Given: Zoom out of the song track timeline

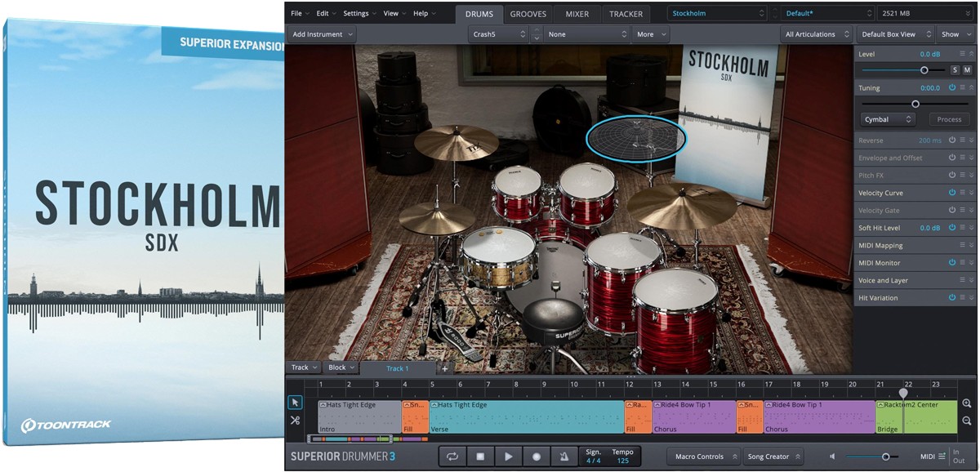Looking at the screenshot, I should point(967,421).
